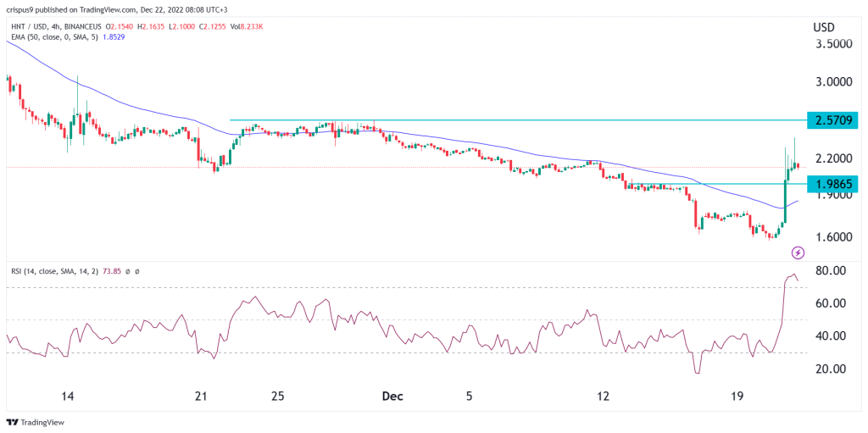Click the date label 12 on time axis
This screenshot has width=868, height=433.
coord(603,397)
